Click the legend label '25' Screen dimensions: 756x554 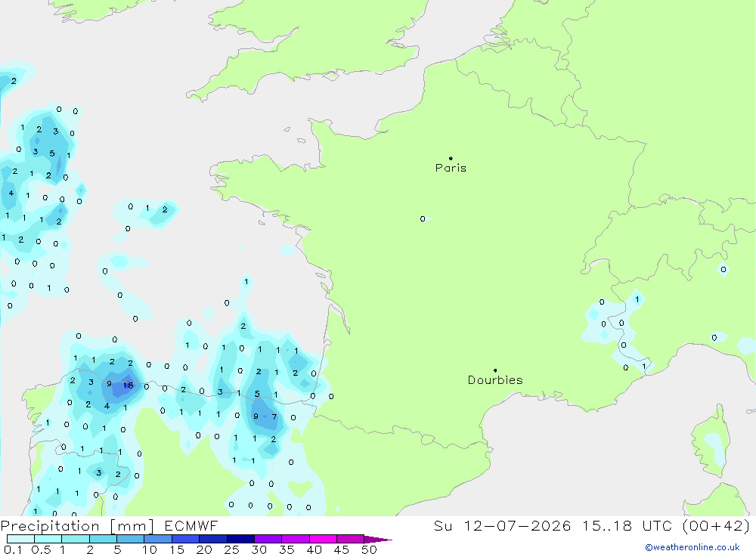[231, 549]
